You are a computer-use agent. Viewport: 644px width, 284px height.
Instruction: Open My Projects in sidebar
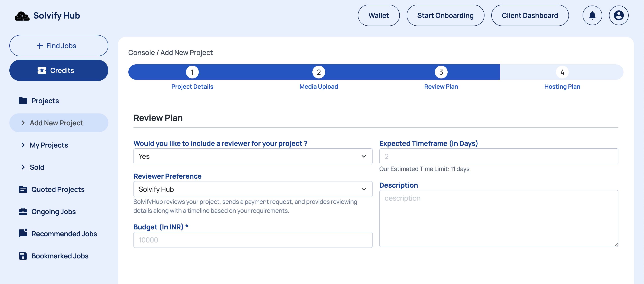[59, 145]
